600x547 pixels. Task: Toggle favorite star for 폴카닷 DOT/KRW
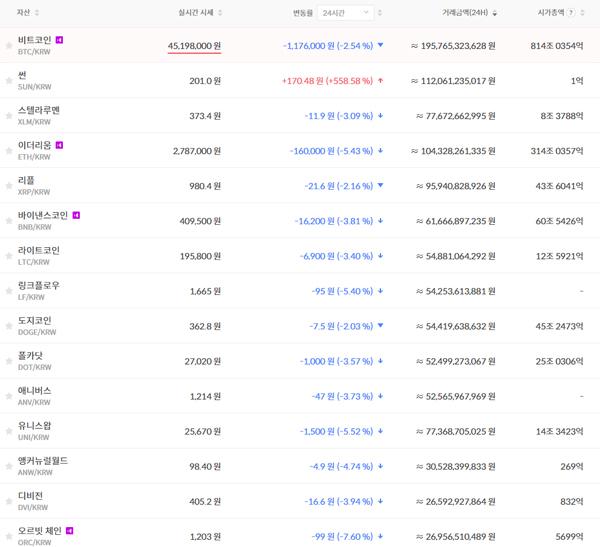tap(9, 361)
